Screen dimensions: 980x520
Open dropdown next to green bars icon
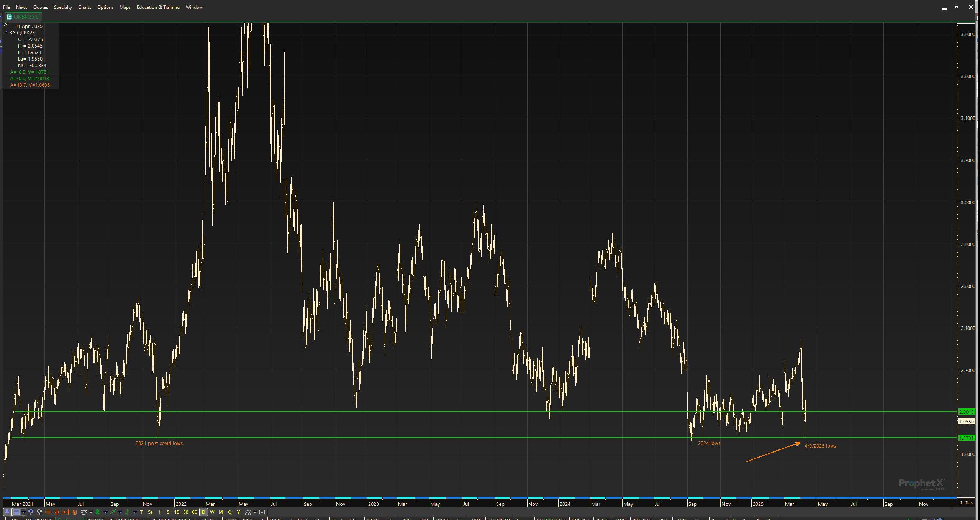click(x=105, y=512)
